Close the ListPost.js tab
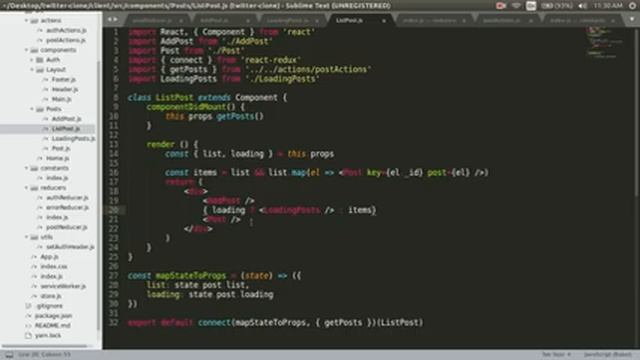 [384, 20]
